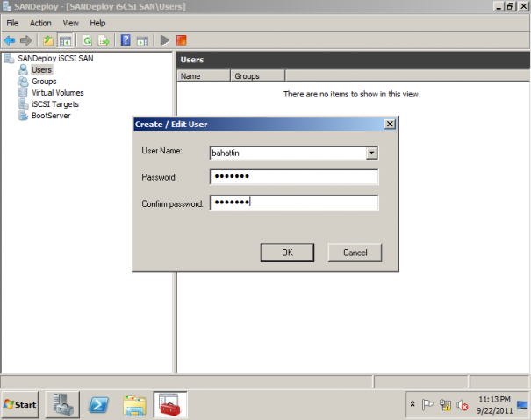Screen dimensions: 531x420
Task: Click the Export list toolbar icon
Action: coord(104,40)
